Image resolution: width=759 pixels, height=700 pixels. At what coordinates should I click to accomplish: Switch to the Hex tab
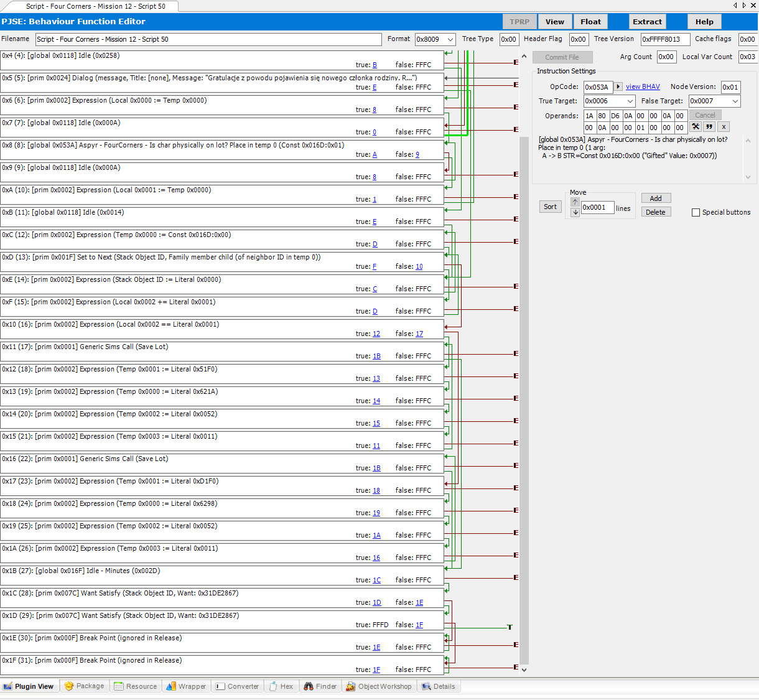coord(281,686)
